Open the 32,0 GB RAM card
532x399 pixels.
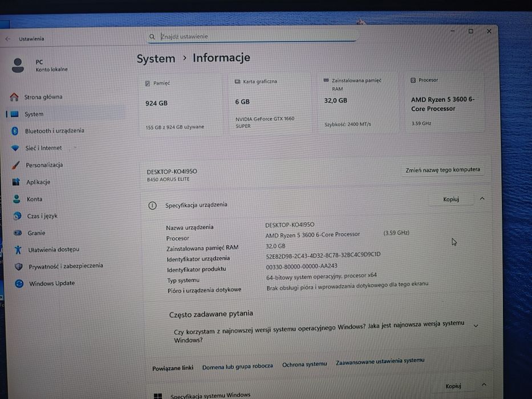tap(358, 102)
